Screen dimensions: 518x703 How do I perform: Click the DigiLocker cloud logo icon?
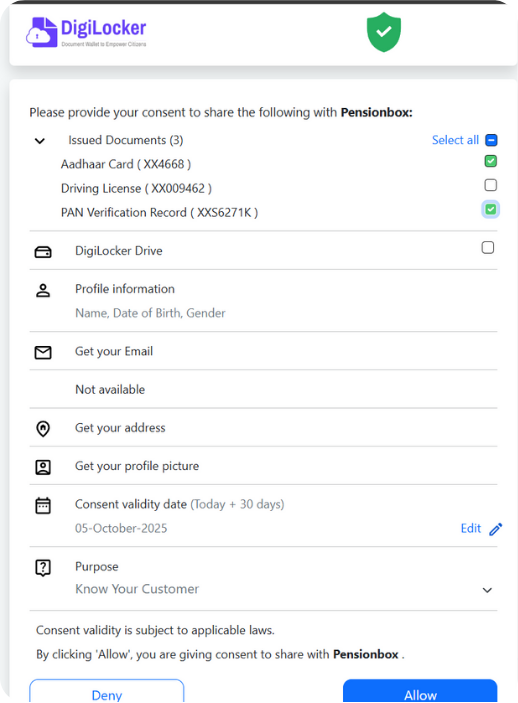point(42,32)
